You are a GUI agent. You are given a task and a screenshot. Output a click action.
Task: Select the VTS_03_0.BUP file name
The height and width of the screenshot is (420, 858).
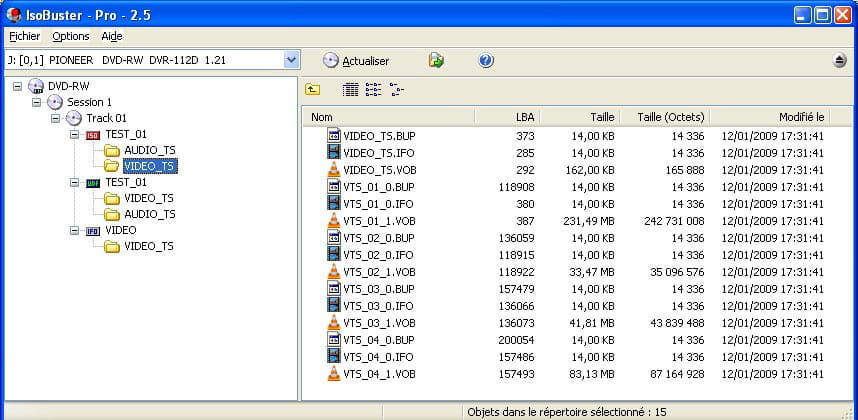pos(379,289)
